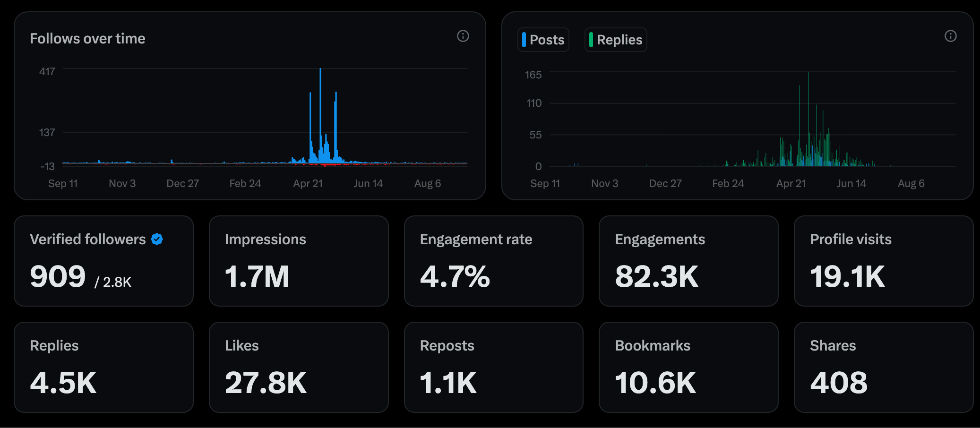Click the 110 y-axis label on posts chart
The height and width of the screenshot is (428, 980).
point(534,103)
